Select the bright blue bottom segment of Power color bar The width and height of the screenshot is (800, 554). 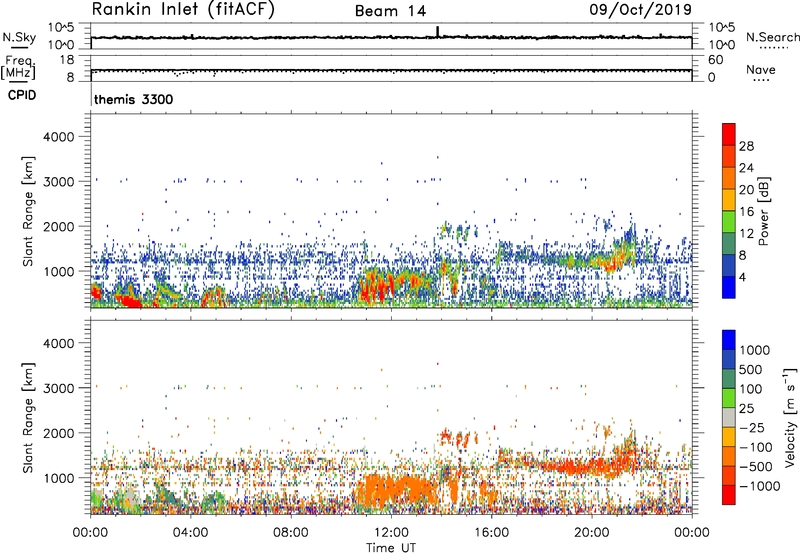point(729,287)
